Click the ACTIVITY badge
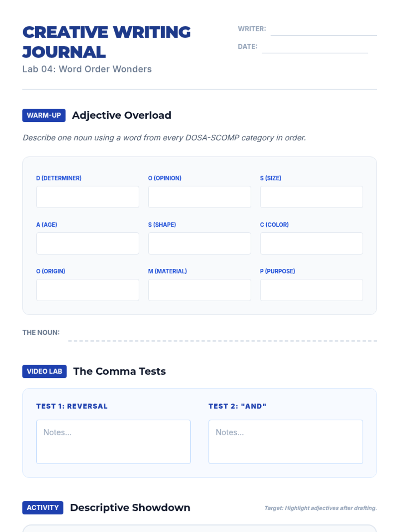 coord(43,508)
